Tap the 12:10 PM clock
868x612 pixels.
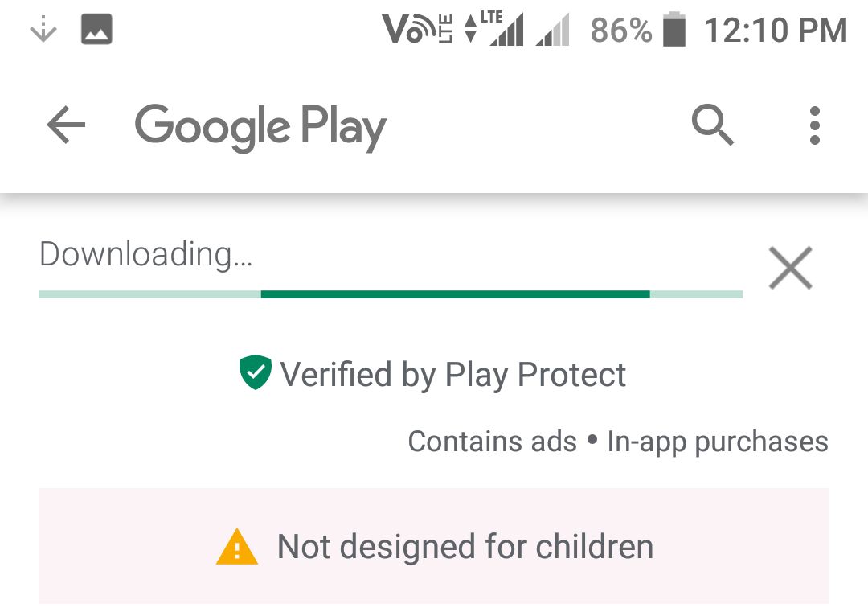pyautogui.click(x=776, y=31)
